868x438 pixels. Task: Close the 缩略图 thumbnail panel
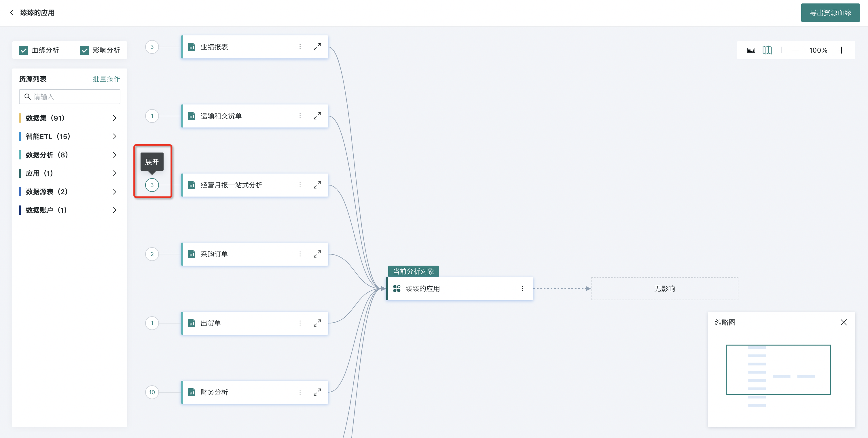click(x=844, y=322)
